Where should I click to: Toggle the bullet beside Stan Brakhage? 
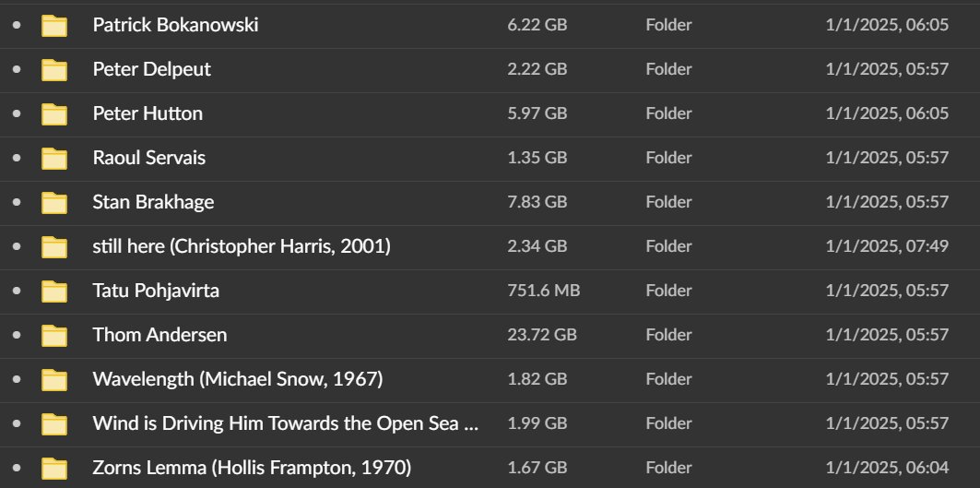pos(17,203)
